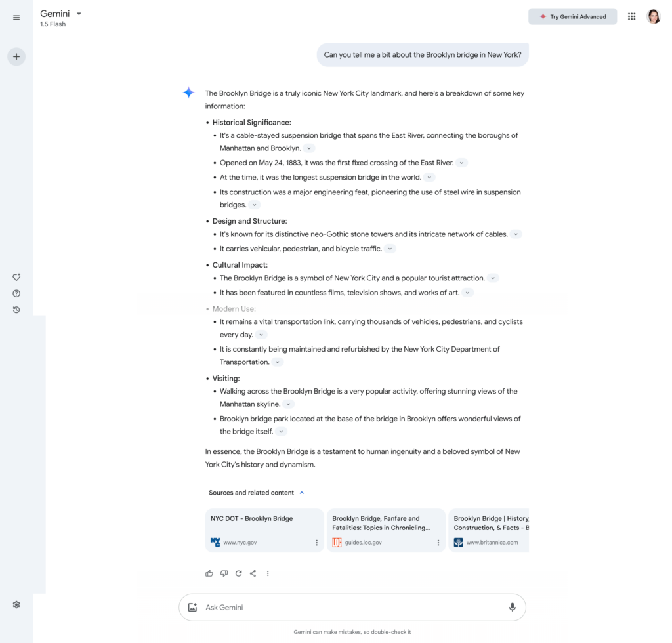This screenshot has height=643, width=672.
Task: Click the Britannica logo on source card
Action: coord(459,543)
